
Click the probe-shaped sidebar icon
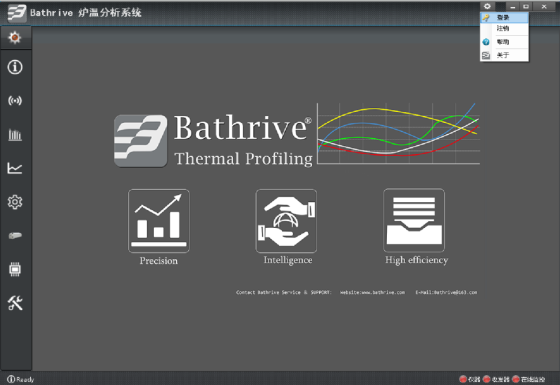(x=15, y=236)
